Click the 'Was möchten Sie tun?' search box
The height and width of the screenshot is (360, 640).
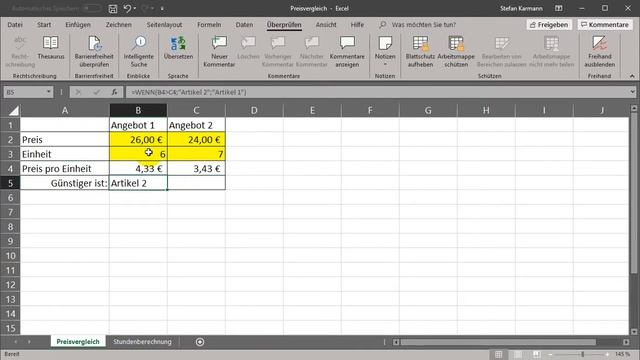pos(424,25)
